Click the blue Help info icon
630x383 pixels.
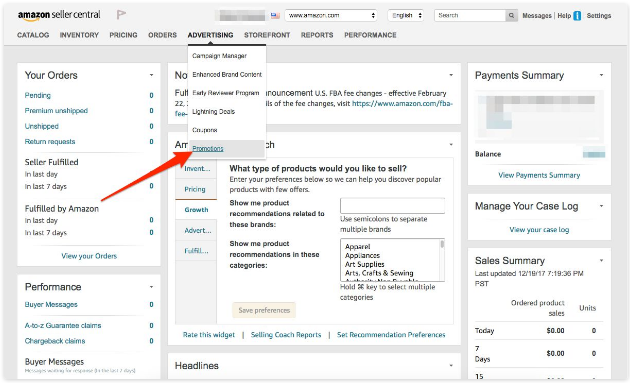[577, 16]
